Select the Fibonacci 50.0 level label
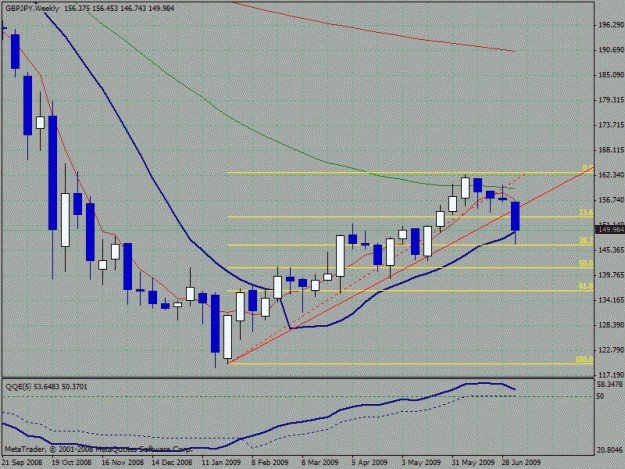The image size is (625, 469). [x=586, y=263]
